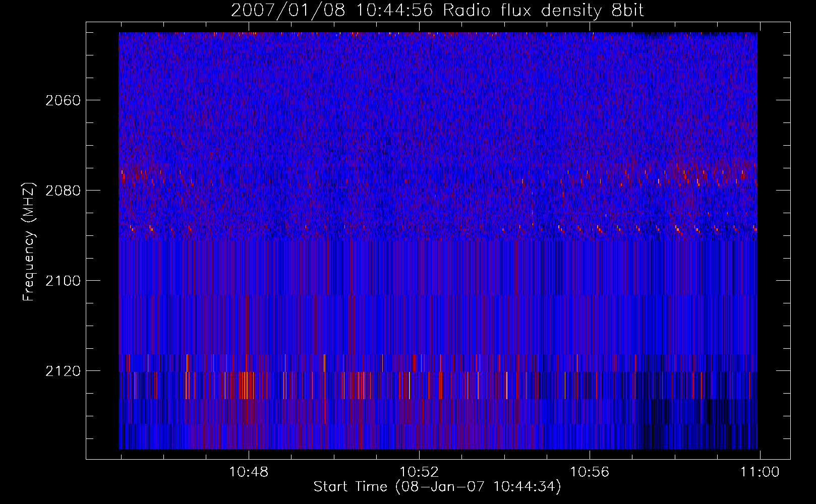Click the 2120 frequency tick label

click(x=63, y=371)
